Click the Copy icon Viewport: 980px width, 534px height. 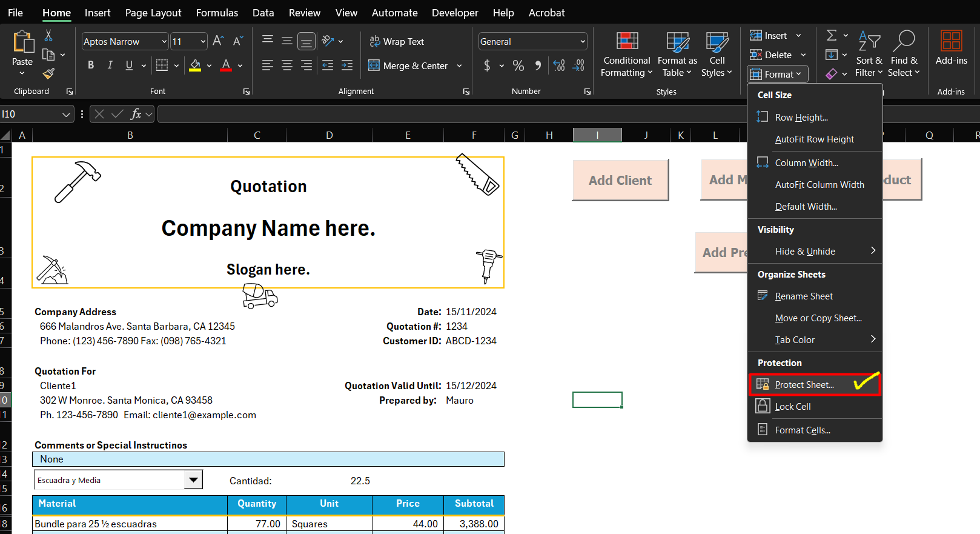(x=48, y=55)
